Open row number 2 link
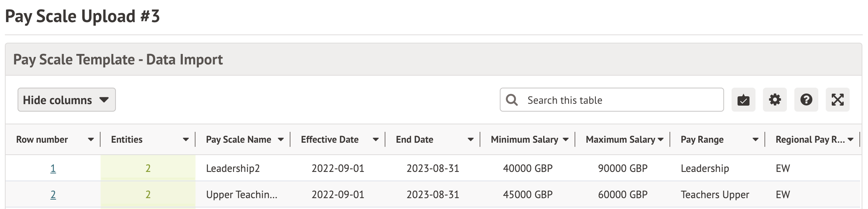Screen dimensions: 868x209 53,195
